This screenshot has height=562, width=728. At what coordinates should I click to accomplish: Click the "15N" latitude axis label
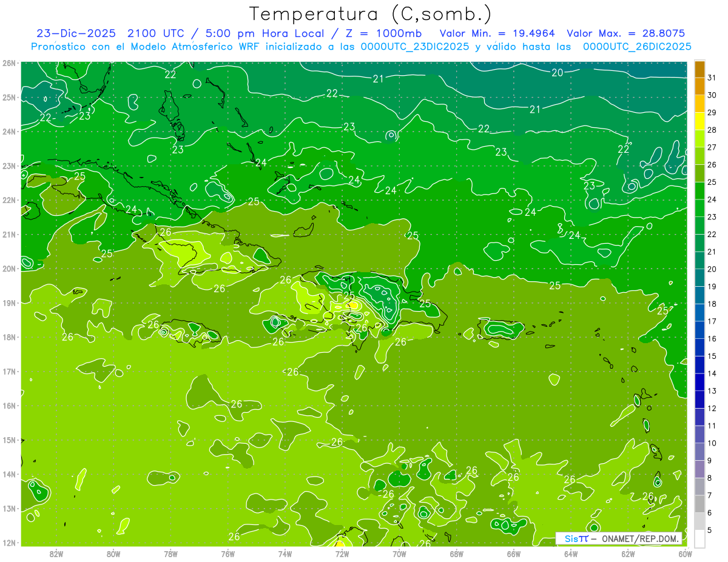[x=9, y=440]
